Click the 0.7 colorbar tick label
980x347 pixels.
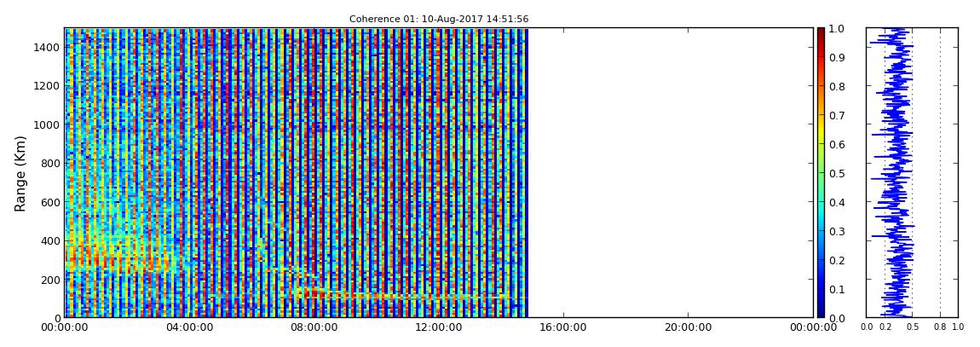click(x=838, y=116)
